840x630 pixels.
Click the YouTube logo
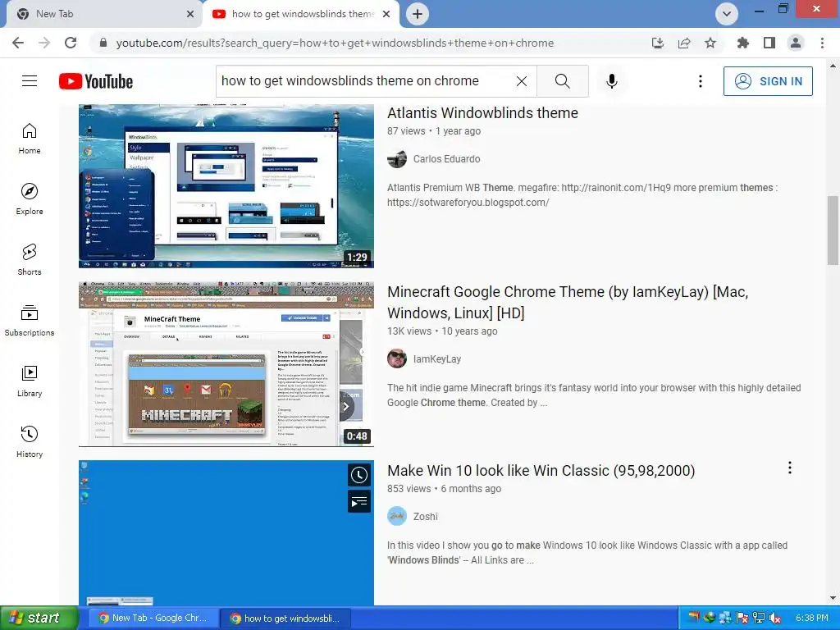click(96, 81)
